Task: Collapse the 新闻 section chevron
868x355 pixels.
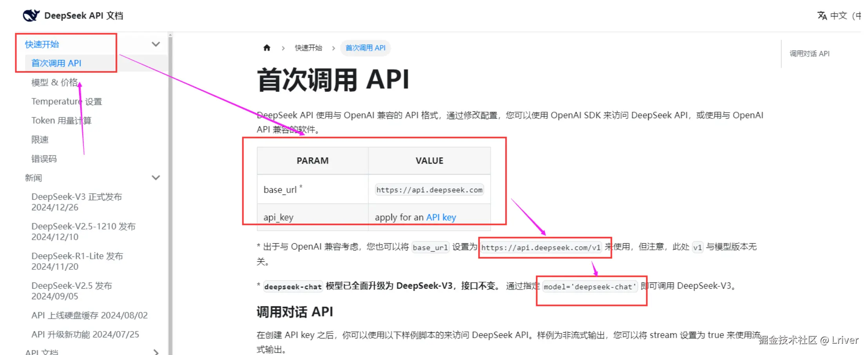Action: [x=156, y=178]
